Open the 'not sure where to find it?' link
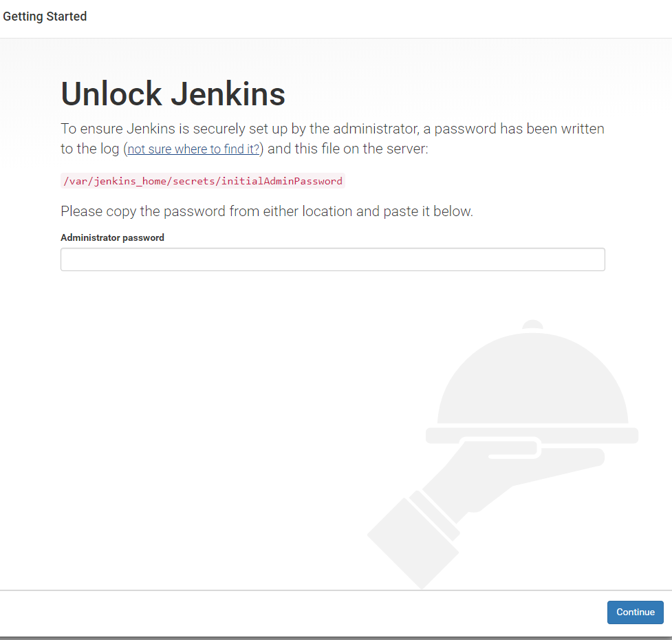 click(x=194, y=149)
